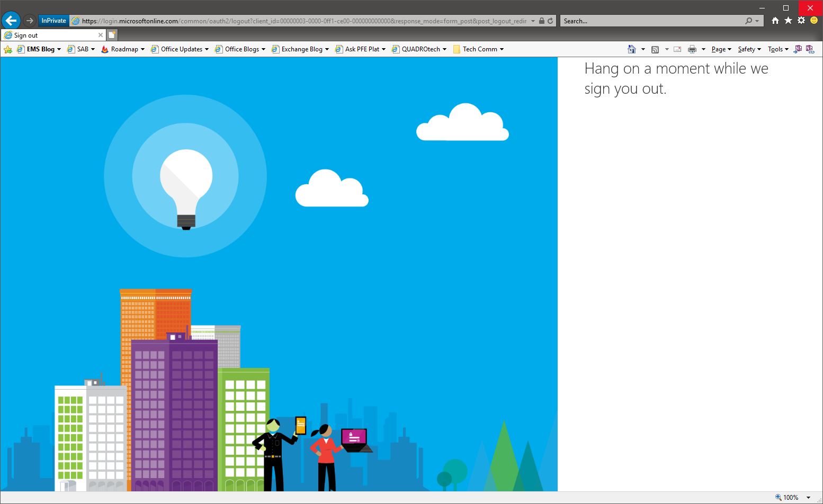
Task: Click into the Search box
Action: coord(652,21)
